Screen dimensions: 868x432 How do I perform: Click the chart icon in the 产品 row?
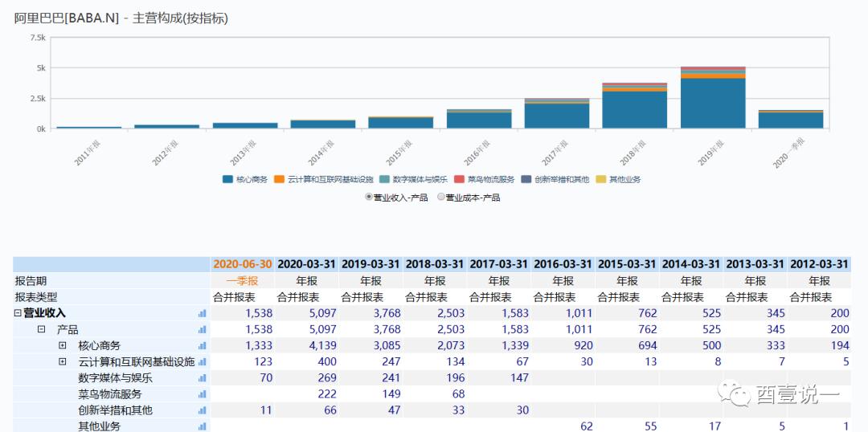202,329
